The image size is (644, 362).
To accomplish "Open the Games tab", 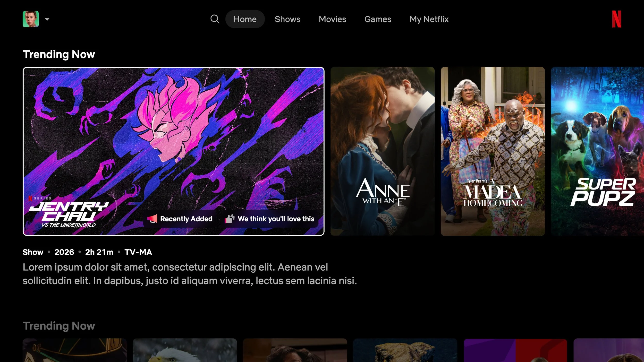I will point(378,19).
